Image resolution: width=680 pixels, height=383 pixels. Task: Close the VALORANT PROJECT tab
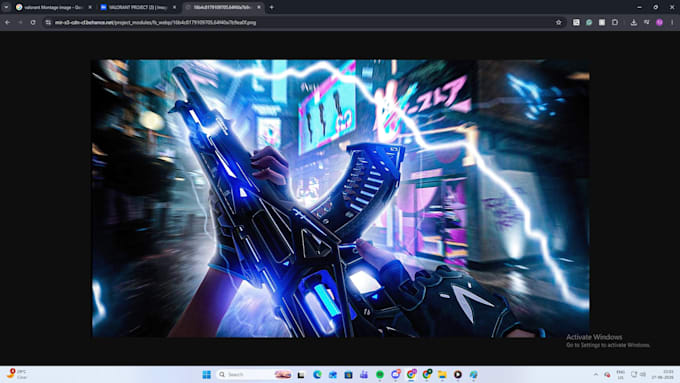(x=174, y=7)
